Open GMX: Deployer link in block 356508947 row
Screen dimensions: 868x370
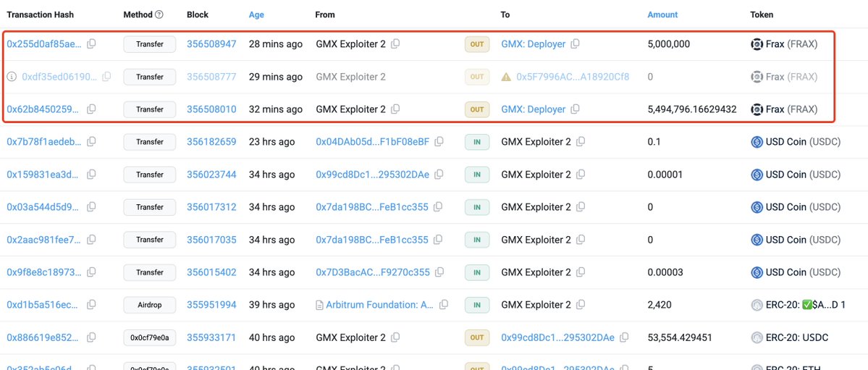[x=534, y=43]
